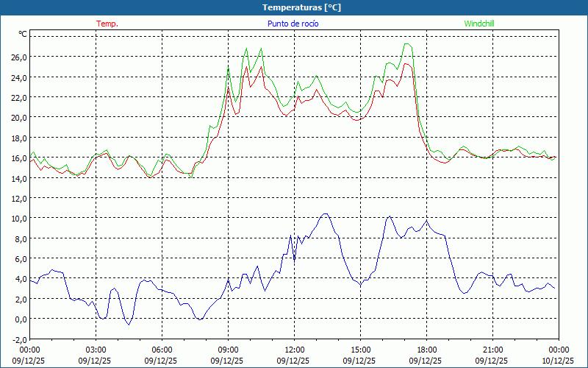The height and width of the screenshot is (368, 588).
Task: Select the 18:00 time axis marker
Action: [426, 350]
